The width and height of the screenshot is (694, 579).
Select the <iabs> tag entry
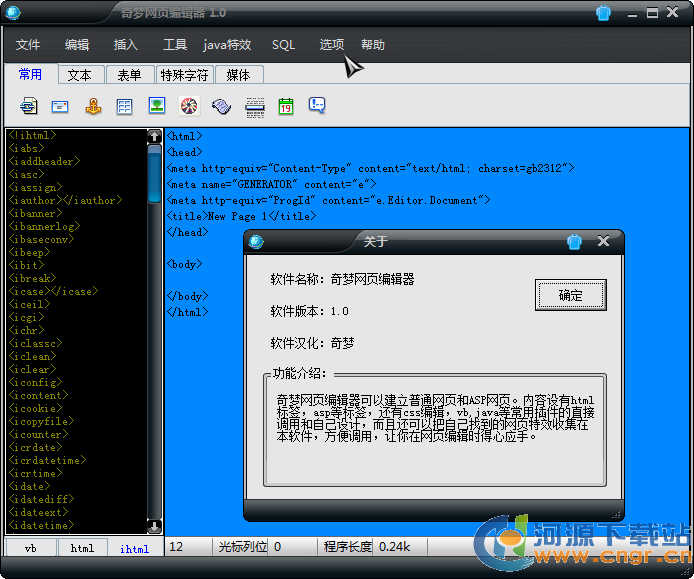tap(27, 148)
